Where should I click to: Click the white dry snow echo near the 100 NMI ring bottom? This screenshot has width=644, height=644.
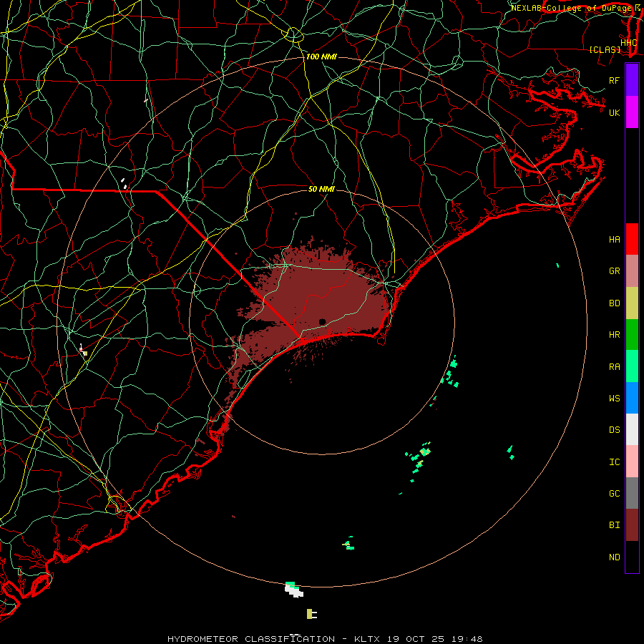(295, 592)
